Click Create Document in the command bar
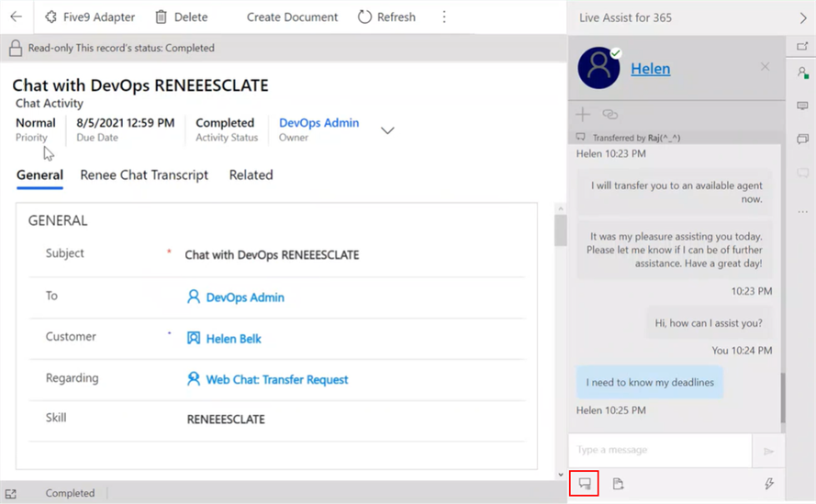The image size is (816, 504). (x=292, y=17)
